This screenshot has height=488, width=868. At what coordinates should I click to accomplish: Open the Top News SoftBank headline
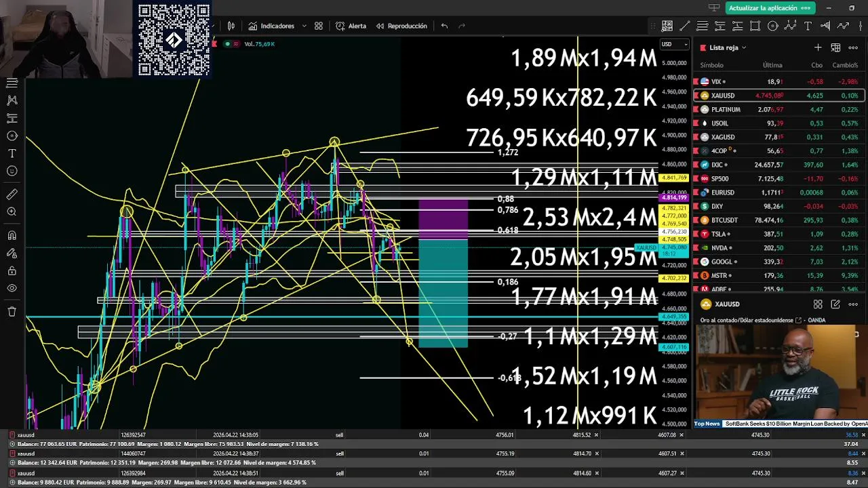[796, 424]
